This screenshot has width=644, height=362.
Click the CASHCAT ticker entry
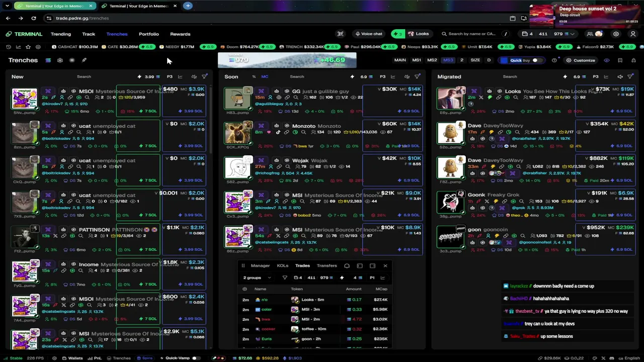coord(75,47)
